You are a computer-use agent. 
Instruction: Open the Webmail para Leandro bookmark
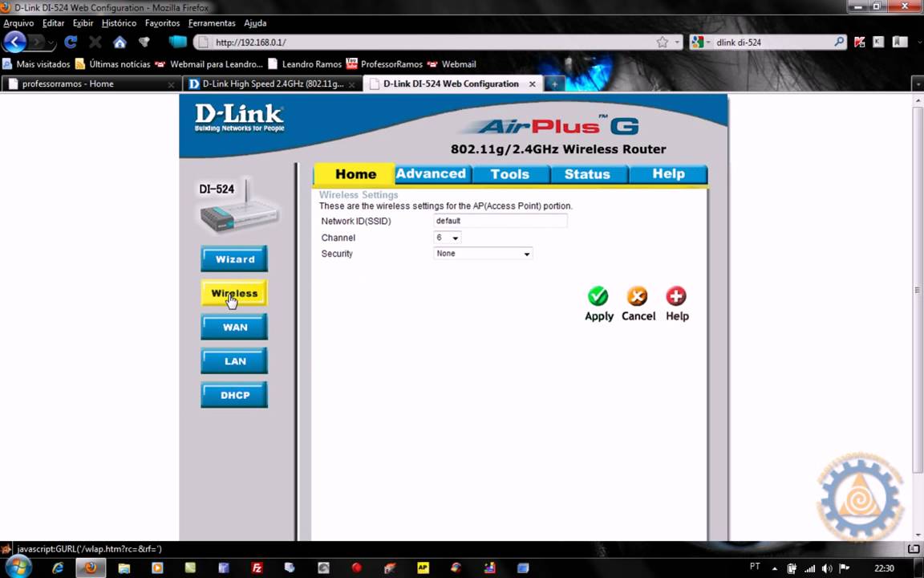[x=209, y=64]
